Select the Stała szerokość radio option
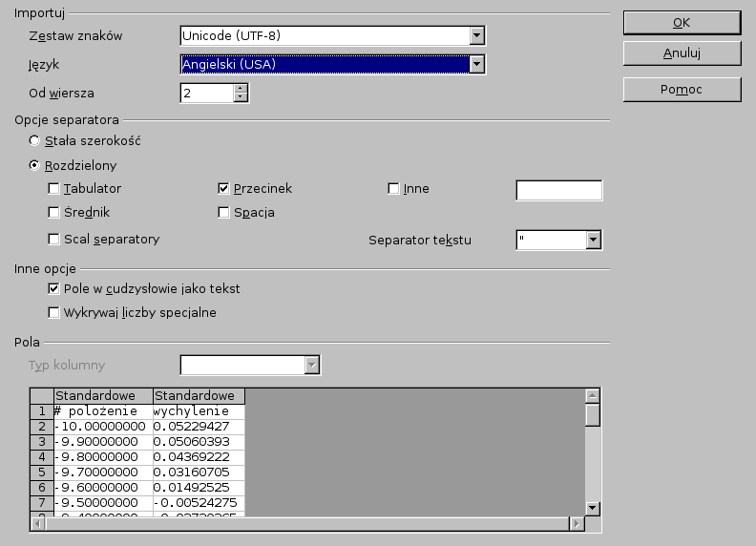Image resolution: width=756 pixels, height=546 pixels. (x=35, y=140)
